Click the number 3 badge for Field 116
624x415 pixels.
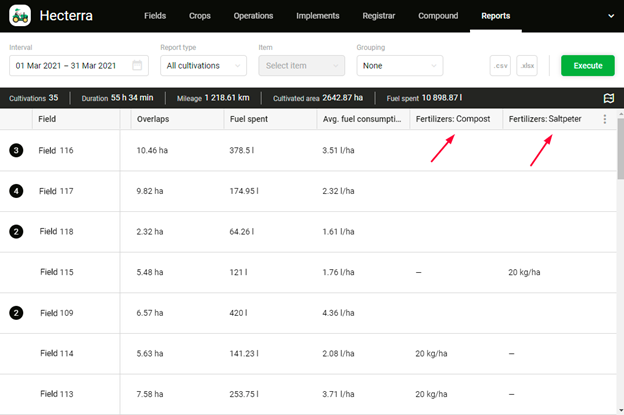(16, 150)
